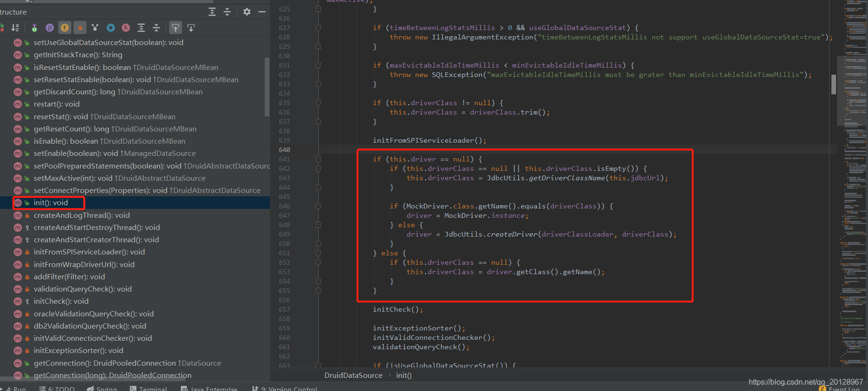
Task: Click Structure panel vertical scrollbar
Action: (267, 87)
